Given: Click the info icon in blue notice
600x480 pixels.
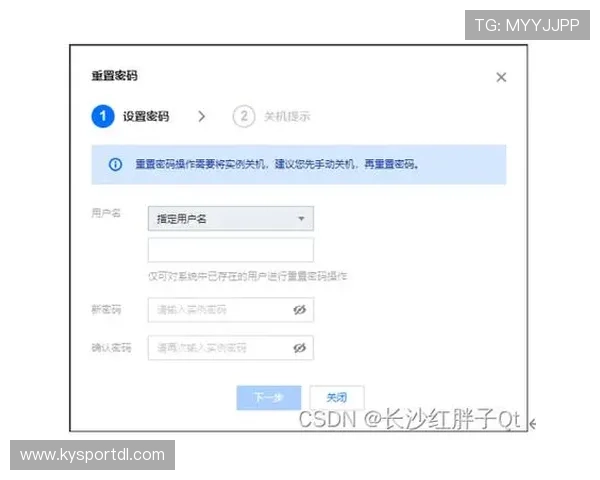Looking at the screenshot, I should coord(115,164).
